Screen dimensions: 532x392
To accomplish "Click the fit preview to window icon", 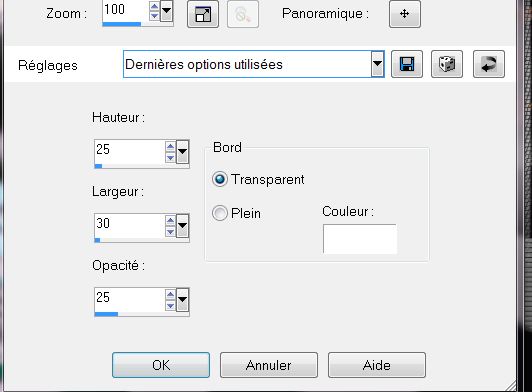I will [x=203, y=14].
